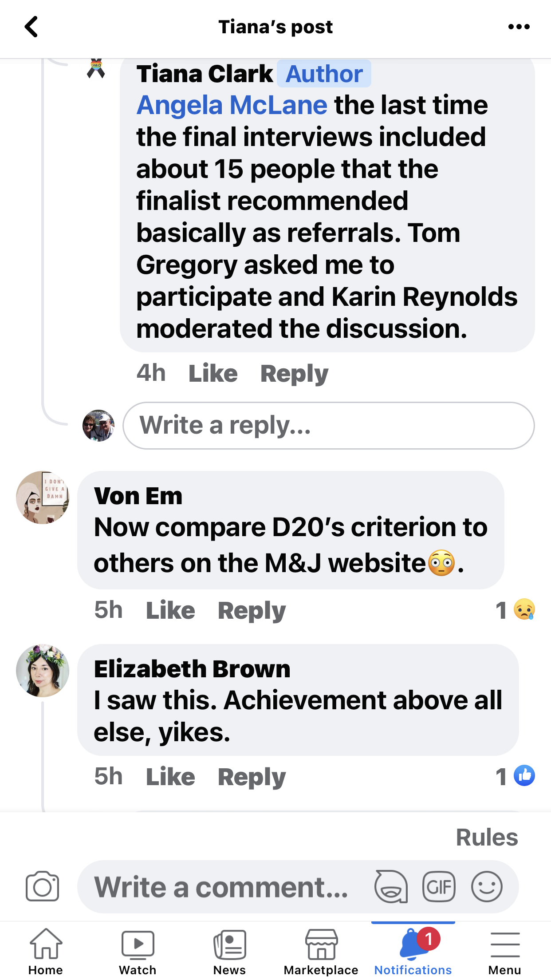Open the group Rules link
Image resolution: width=551 pixels, height=980 pixels.
tap(487, 838)
